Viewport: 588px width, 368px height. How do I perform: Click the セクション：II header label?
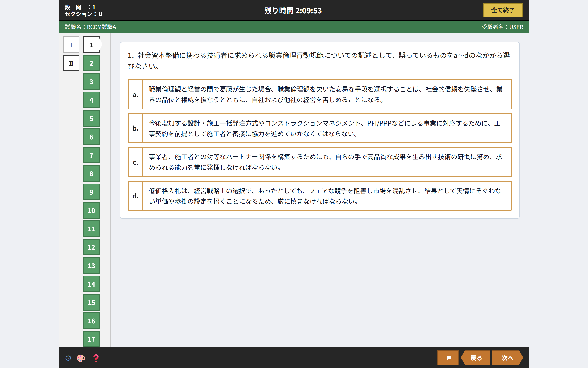(x=84, y=14)
